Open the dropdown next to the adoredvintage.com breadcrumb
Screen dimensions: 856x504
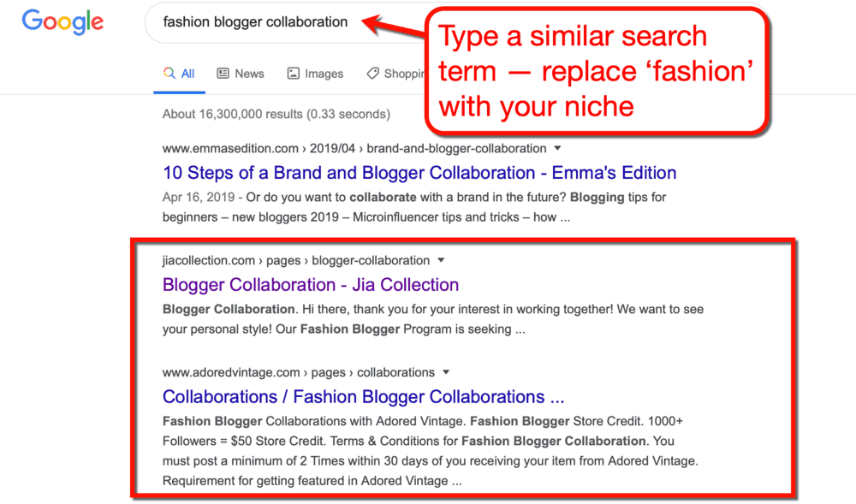445,372
